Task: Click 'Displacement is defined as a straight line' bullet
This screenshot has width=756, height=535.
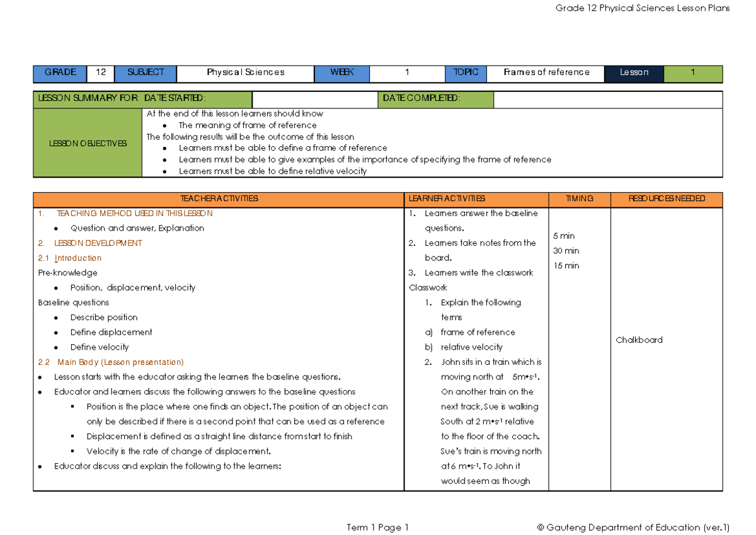Action: [219, 437]
